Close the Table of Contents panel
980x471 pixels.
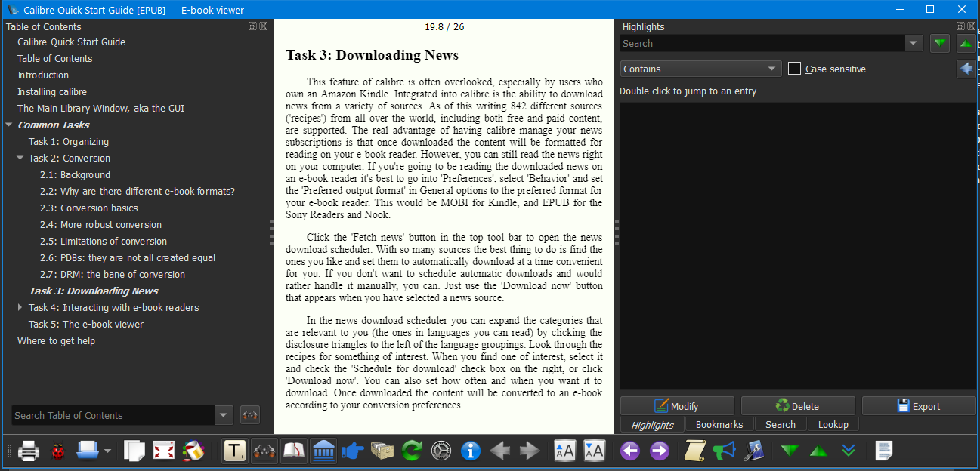(x=263, y=26)
